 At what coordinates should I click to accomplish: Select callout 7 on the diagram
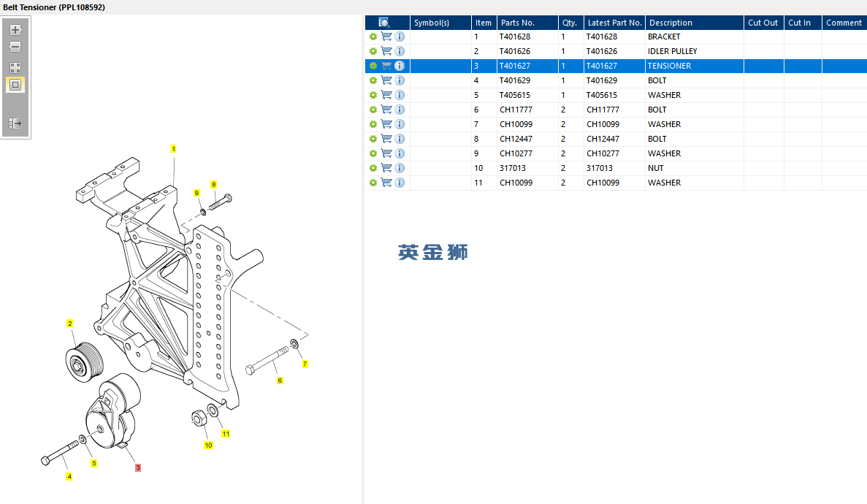pyautogui.click(x=305, y=364)
